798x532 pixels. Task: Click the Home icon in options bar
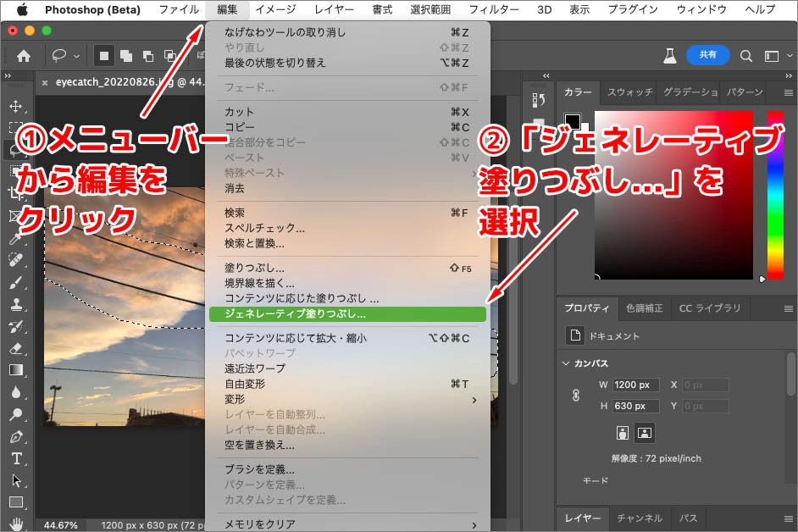pyautogui.click(x=24, y=56)
